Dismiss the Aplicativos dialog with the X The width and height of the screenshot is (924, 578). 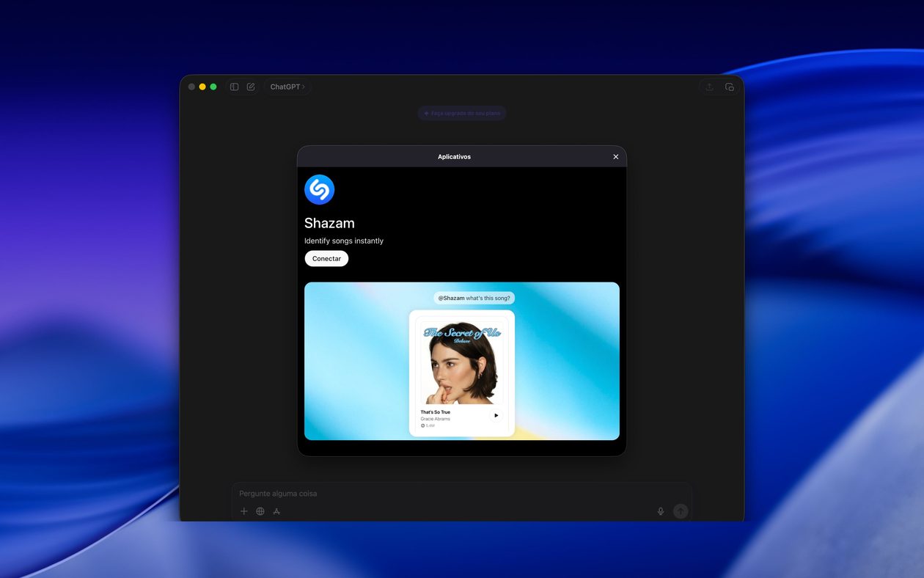(x=615, y=156)
